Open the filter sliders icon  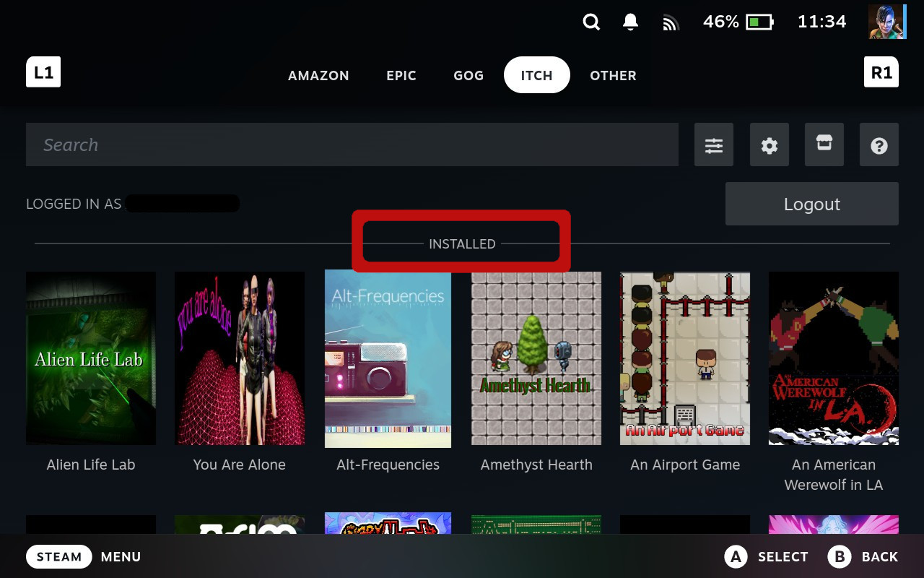coord(714,144)
